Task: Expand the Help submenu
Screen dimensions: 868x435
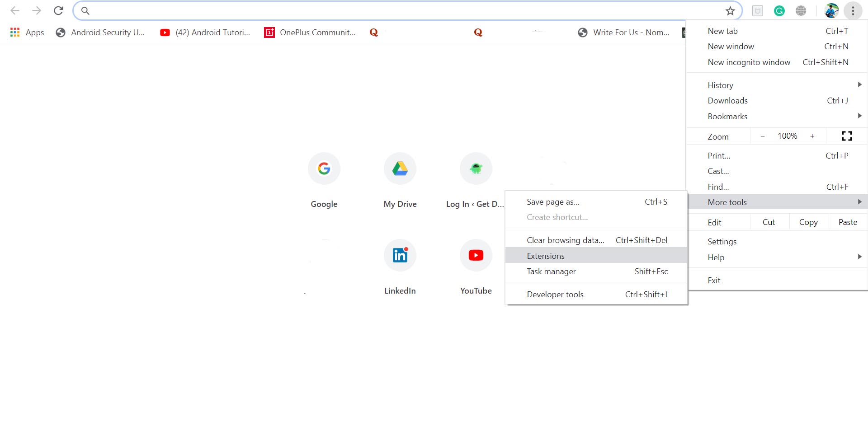Action: pos(777,257)
